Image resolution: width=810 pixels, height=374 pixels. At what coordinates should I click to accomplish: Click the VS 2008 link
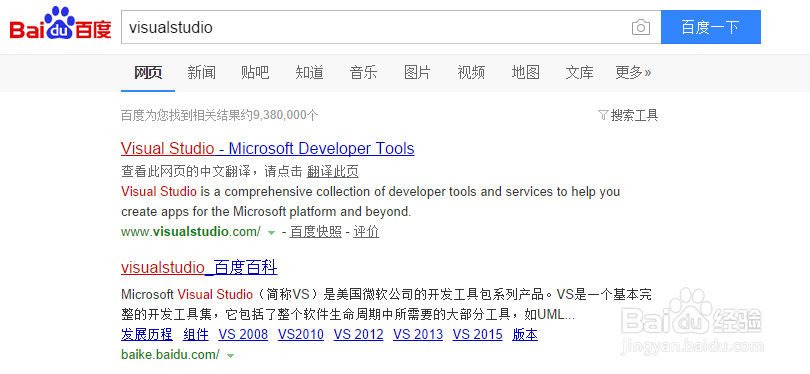pyautogui.click(x=243, y=334)
